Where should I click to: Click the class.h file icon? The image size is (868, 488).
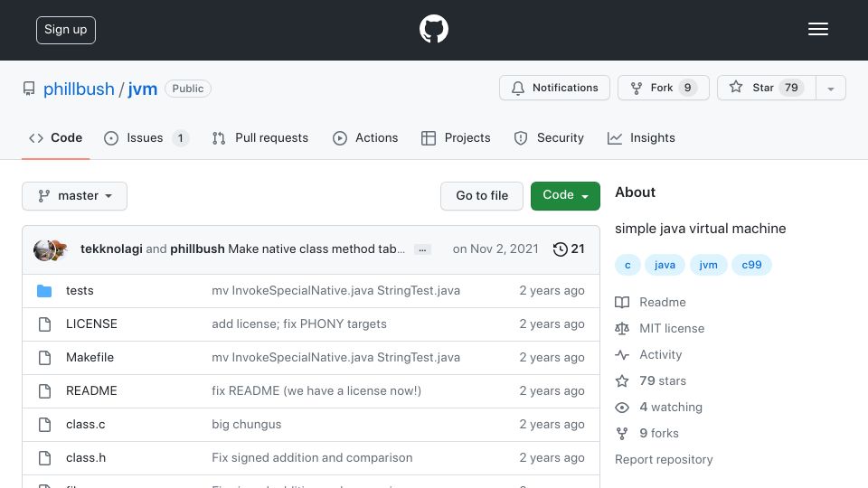[x=44, y=458]
